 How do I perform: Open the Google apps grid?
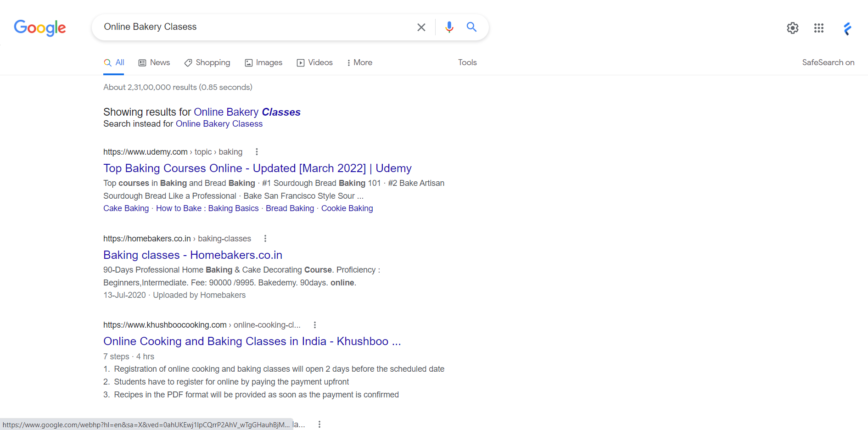[819, 28]
